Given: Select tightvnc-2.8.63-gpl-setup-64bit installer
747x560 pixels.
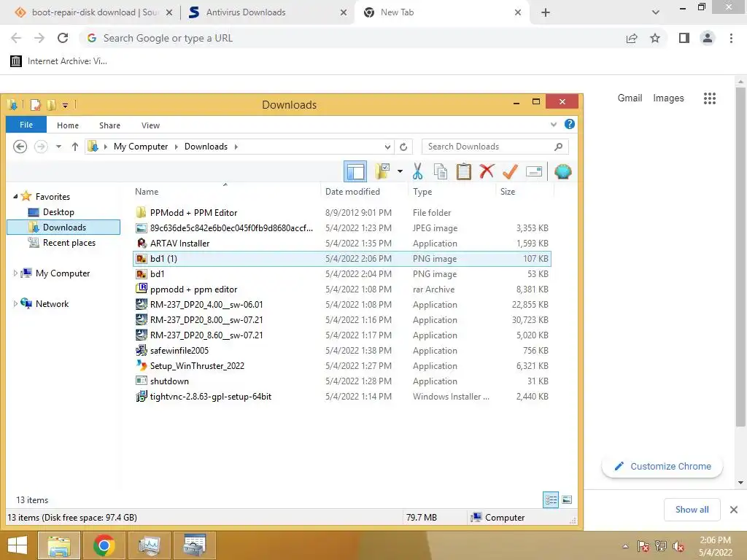Looking at the screenshot, I should (341, 396).
